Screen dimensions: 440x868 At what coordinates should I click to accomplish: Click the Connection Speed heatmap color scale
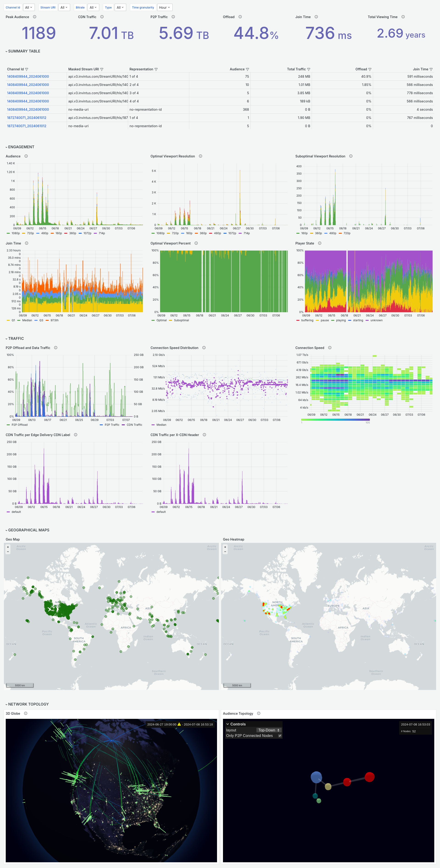pyautogui.click(x=335, y=420)
